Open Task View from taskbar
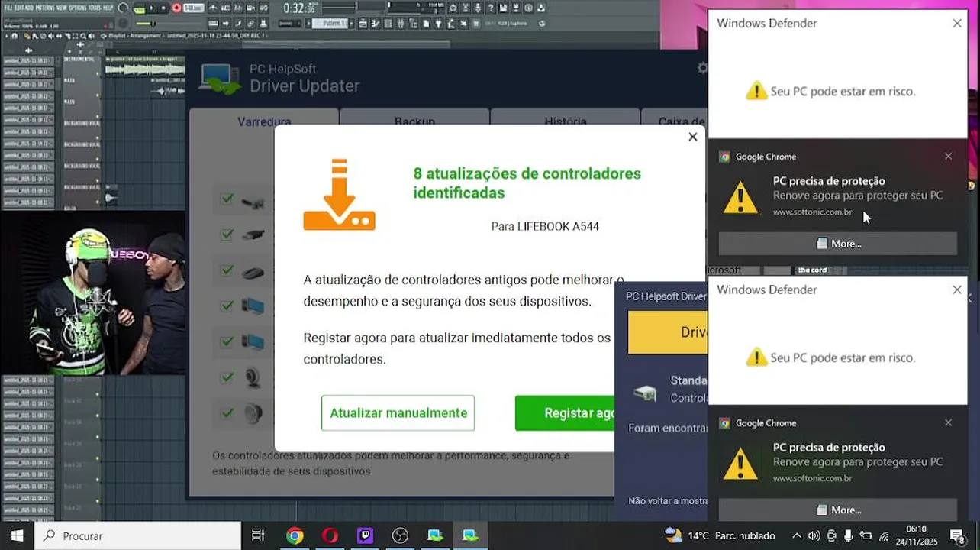Viewport: 980px width, 550px height. (258, 535)
